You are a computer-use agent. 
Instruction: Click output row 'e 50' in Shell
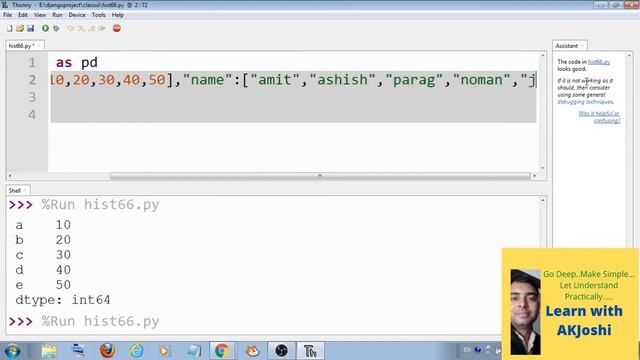click(43, 285)
